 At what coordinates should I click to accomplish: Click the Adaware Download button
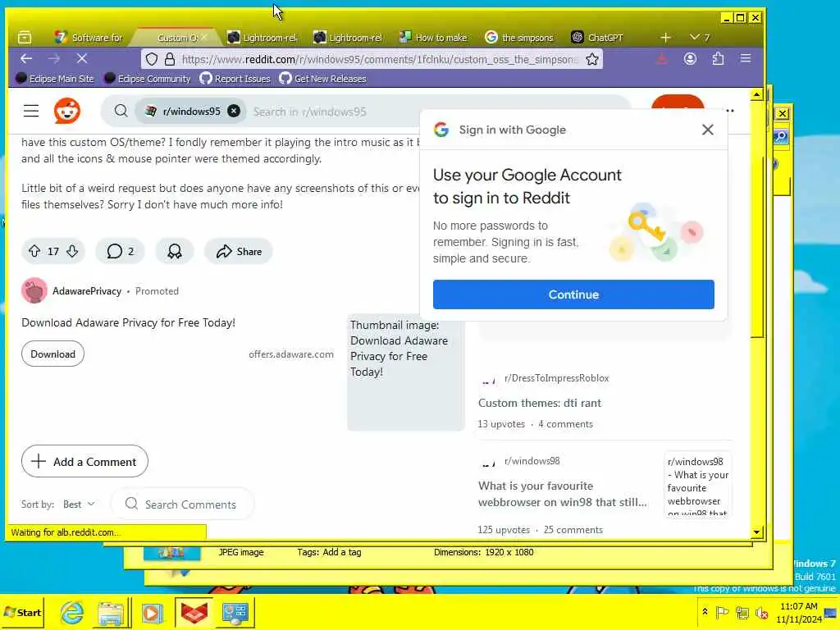tap(52, 354)
